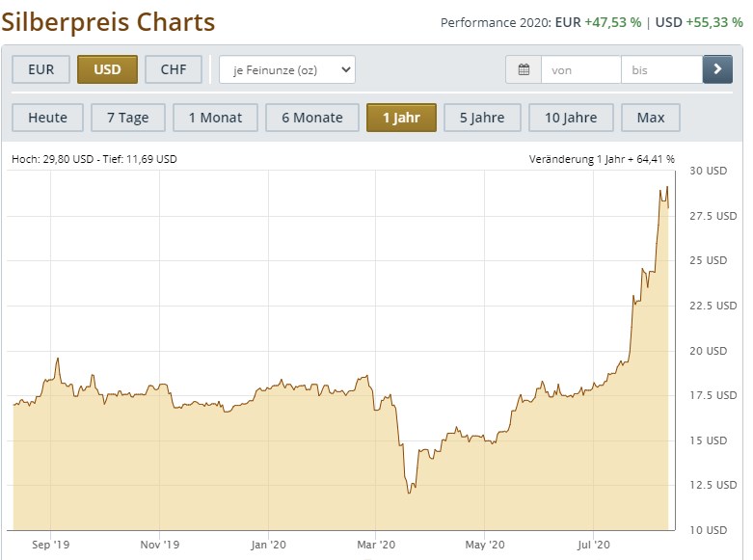Click the Jan '20 axis label

(268, 544)
